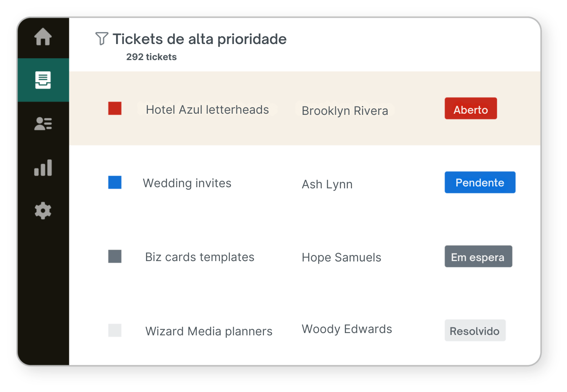The image size is (567, 392).
Task: Click the 292 tickets count label
Action: click(152, 57)
